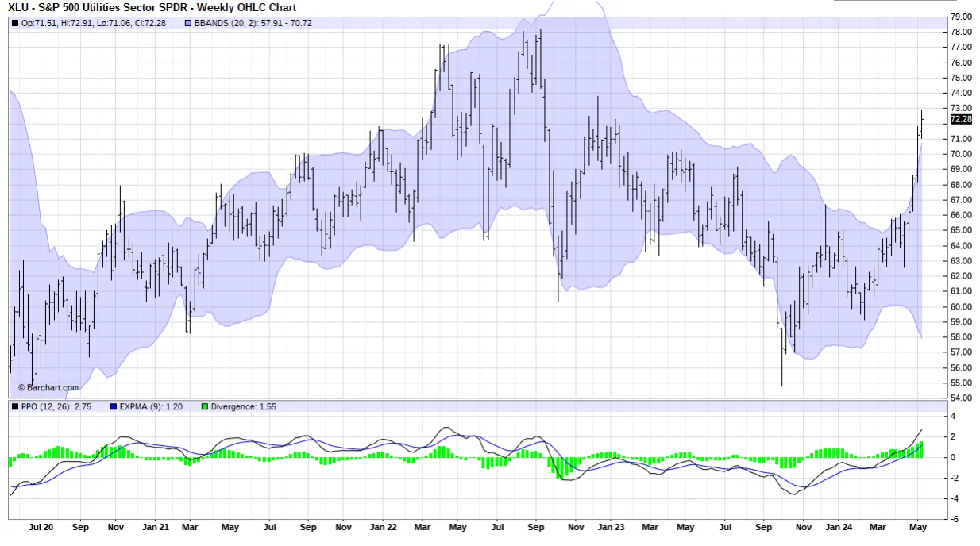Click the black OHLC legend swatch
980x546 pixels.
click(x=15, y=23)
